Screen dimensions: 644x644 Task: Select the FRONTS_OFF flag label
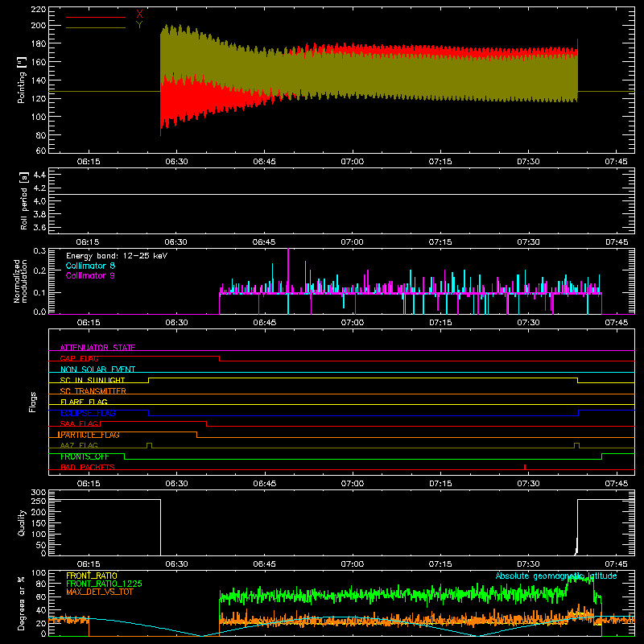[85, 456]
